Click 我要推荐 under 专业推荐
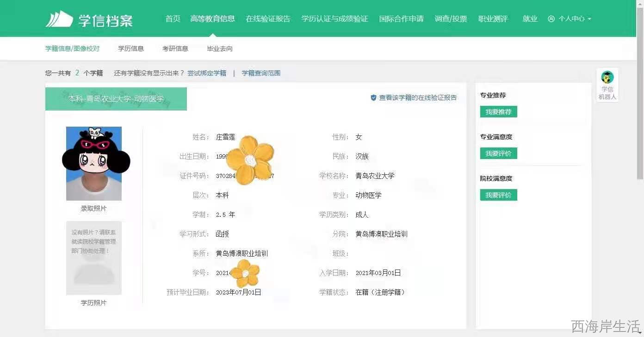This screenshot has height=337, width=644. pos(498,112)
